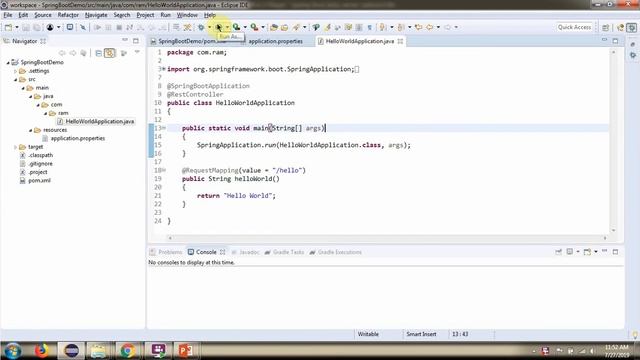The image size is (640, 360).
Task: Open the File menu
Action: click(8, 15)
